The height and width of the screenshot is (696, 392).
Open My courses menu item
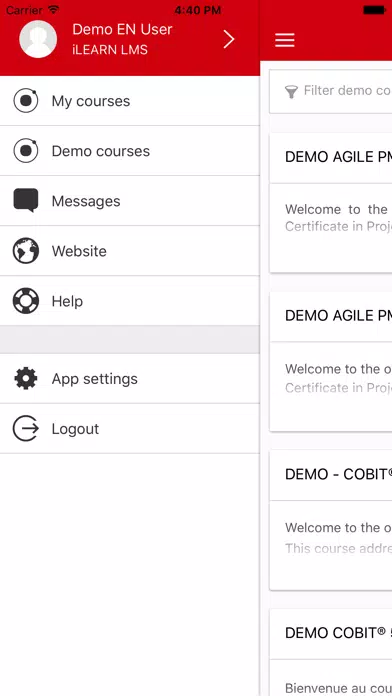[x=130, y=101]
